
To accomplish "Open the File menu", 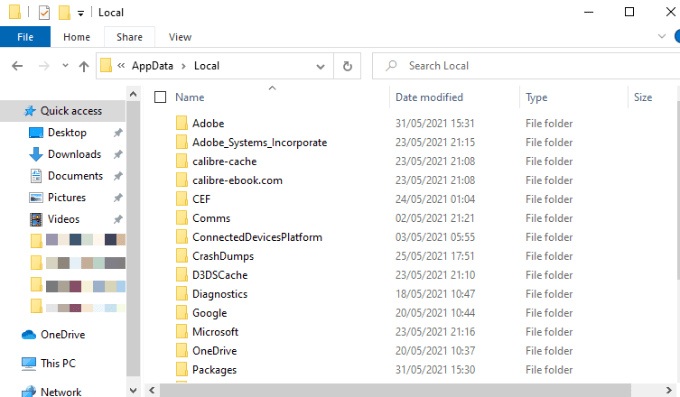I will pyautogui.click(x=25, y=37).
